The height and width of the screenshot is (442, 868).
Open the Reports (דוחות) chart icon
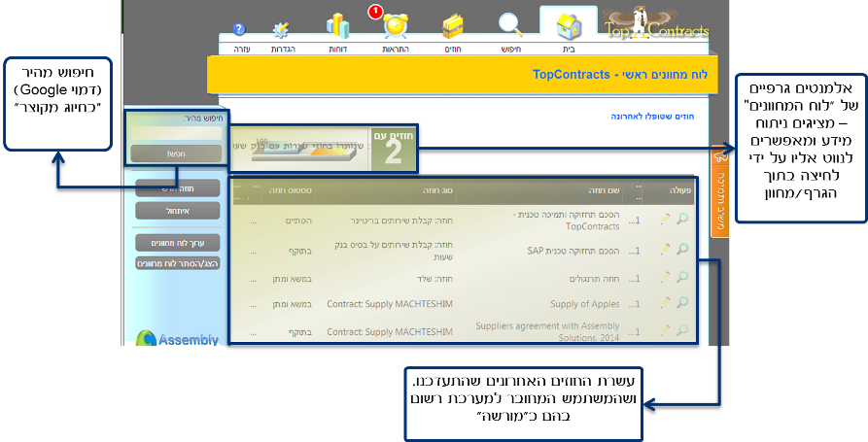point(337,26)
